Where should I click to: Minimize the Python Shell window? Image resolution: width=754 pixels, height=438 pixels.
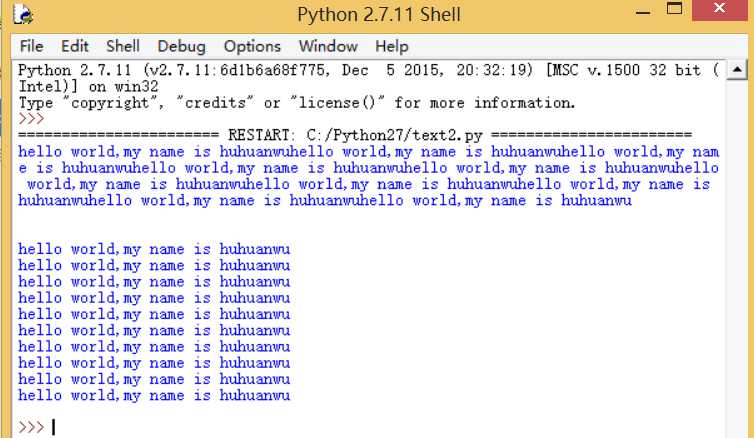point(643,13)
